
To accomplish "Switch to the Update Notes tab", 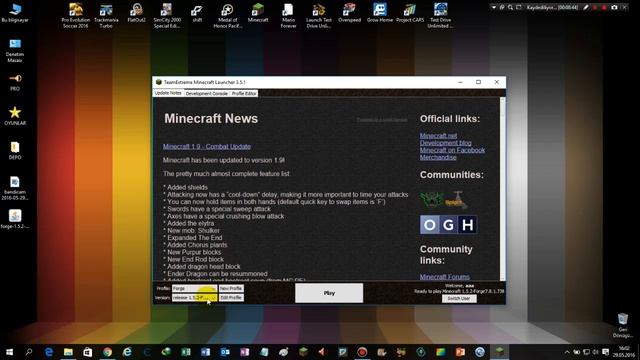I will point(168,93).
